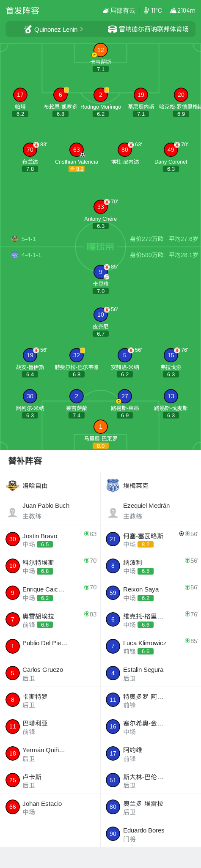
Task: Open substitute 90 Eduardo Bores
Action: click(151, 834)
